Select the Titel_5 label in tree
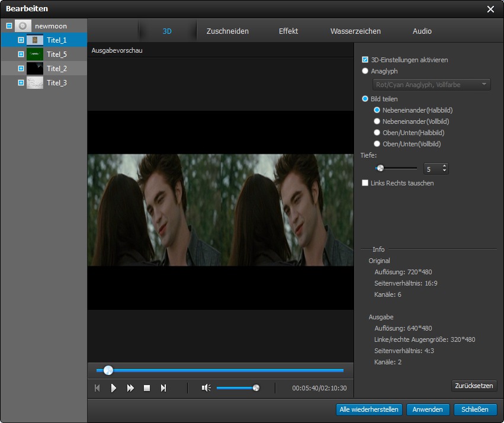 point(57,55)
